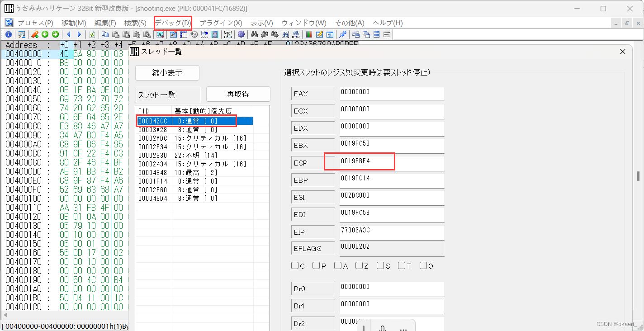The width and height of the screenshot is (644, 331).
Task: Click the add bookmark icon
Action: tap(34, 34)
